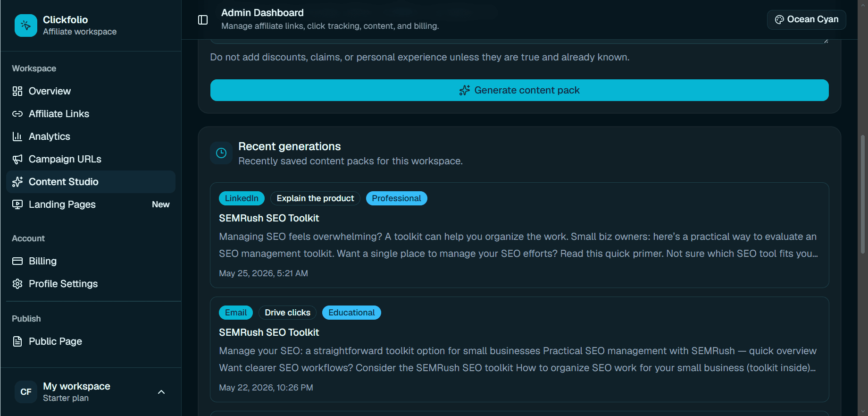Open the Overview menu item

(91, 91)
